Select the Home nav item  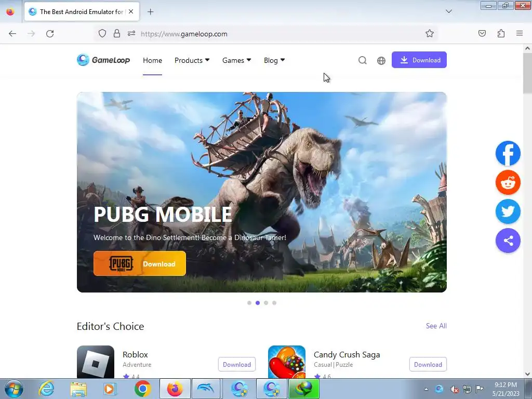(152, 60)
